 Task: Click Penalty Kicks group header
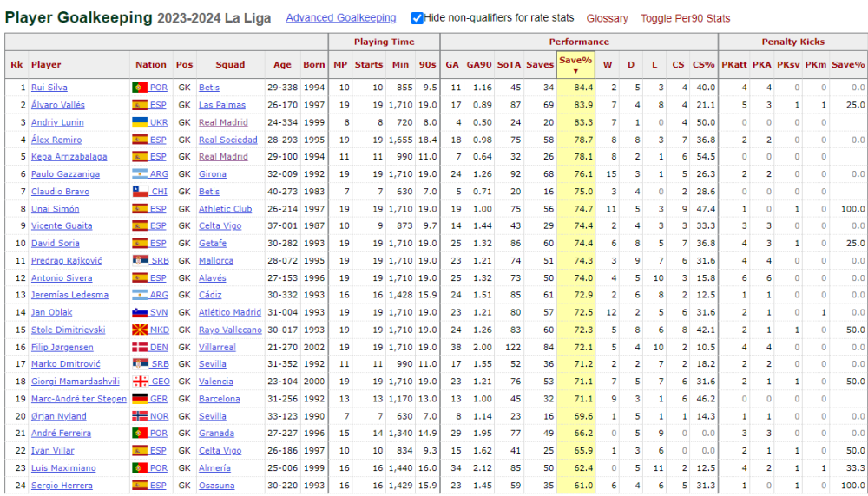pos(792,42)
